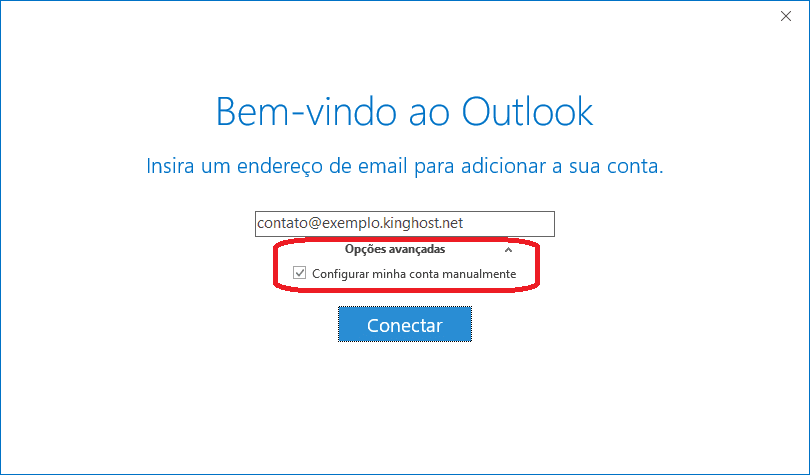
Task: Click the Configurar minha conta manualmente label
Action: pyautogui.click(x=414, y=274)
